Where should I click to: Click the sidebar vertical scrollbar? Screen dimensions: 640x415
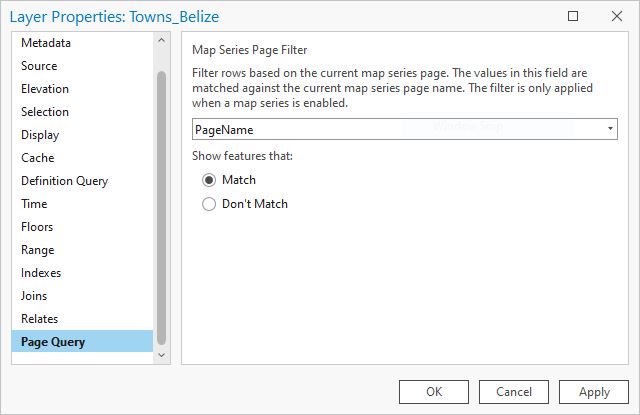coord(161,200)
